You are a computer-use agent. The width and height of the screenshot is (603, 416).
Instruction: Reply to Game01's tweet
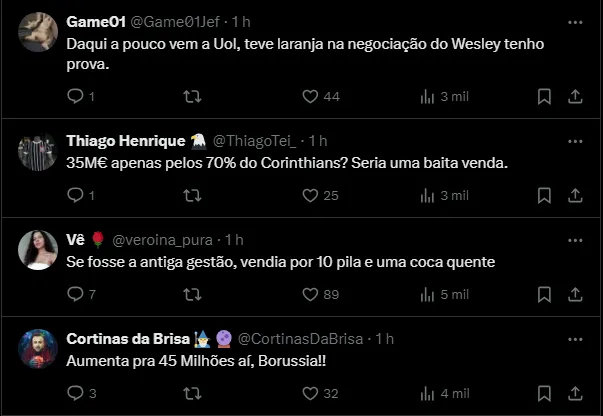click(76, 96)
